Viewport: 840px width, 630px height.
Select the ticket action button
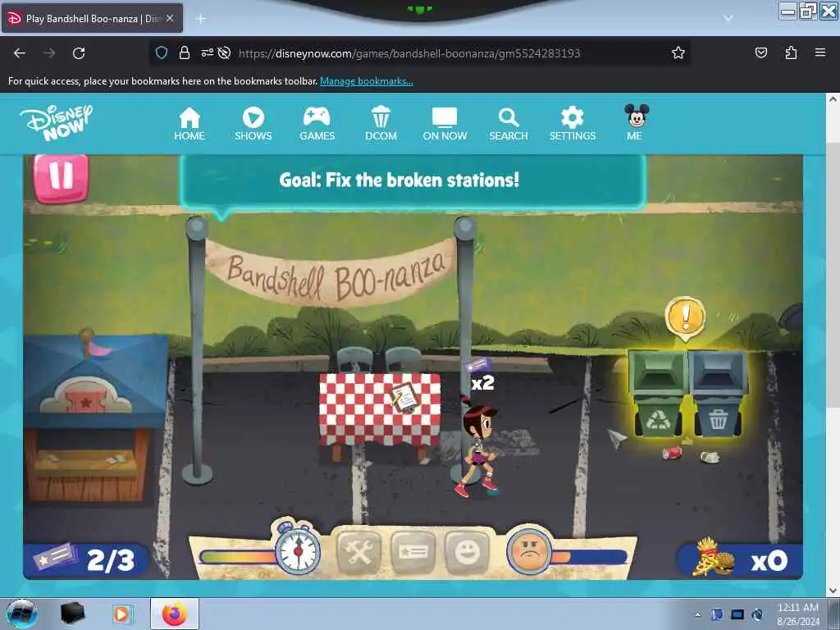413,552
